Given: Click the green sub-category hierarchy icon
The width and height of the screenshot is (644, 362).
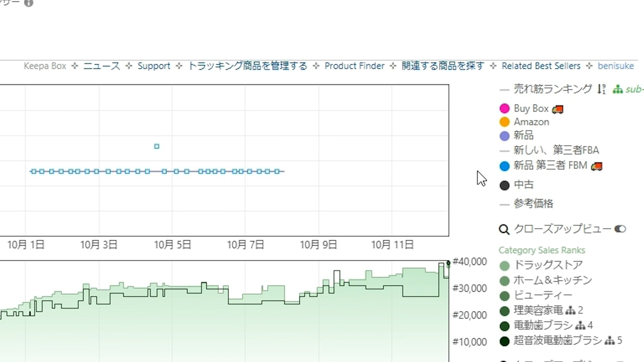Looking at the screenshot, I should [x=618, y=89].
